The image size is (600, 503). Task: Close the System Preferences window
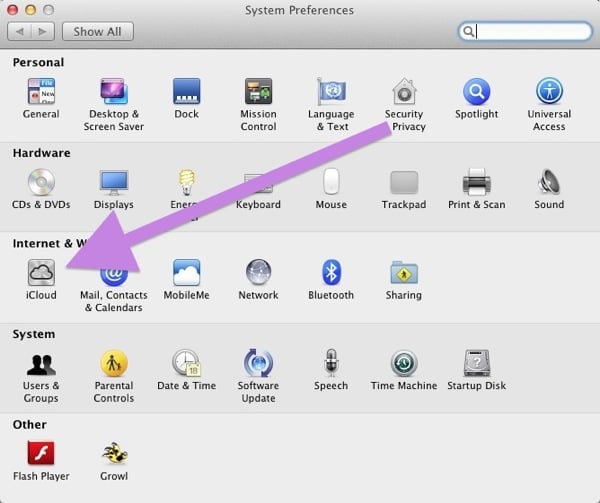coord(13,10)
